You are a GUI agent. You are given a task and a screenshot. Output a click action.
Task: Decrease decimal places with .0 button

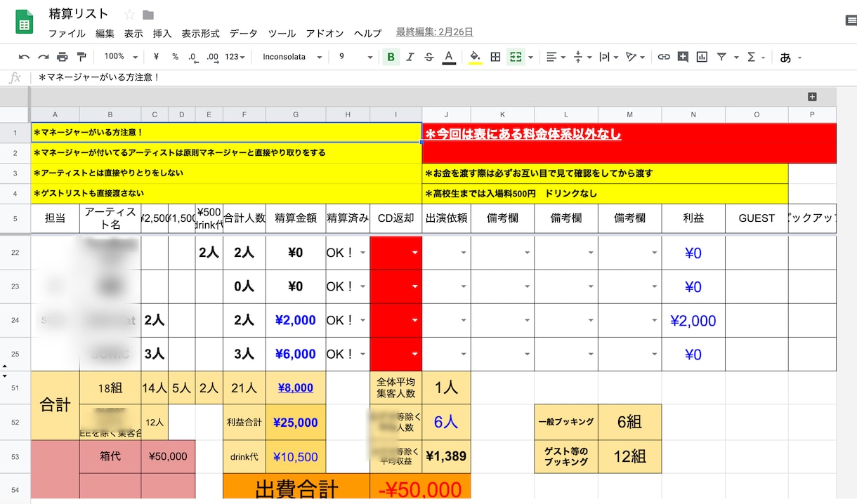coord(193,57)
